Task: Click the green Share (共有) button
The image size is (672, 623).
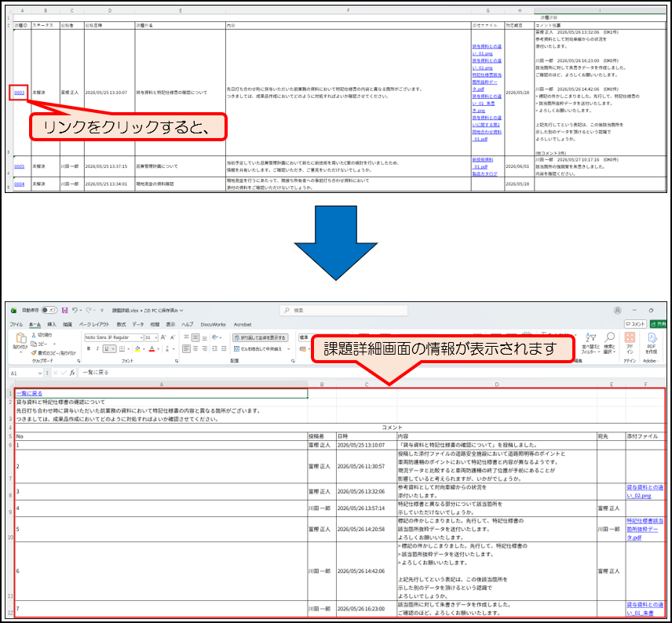Action: click(x=659, y=324)
